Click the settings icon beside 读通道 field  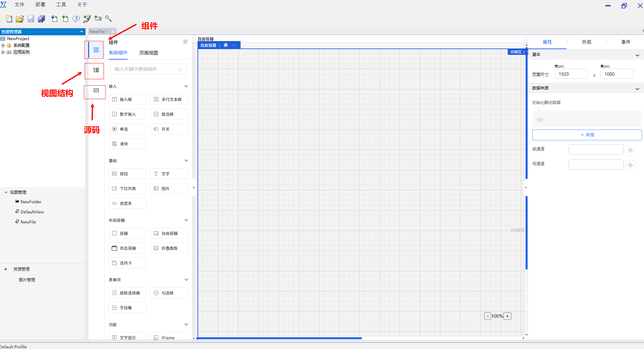point(630,150)
